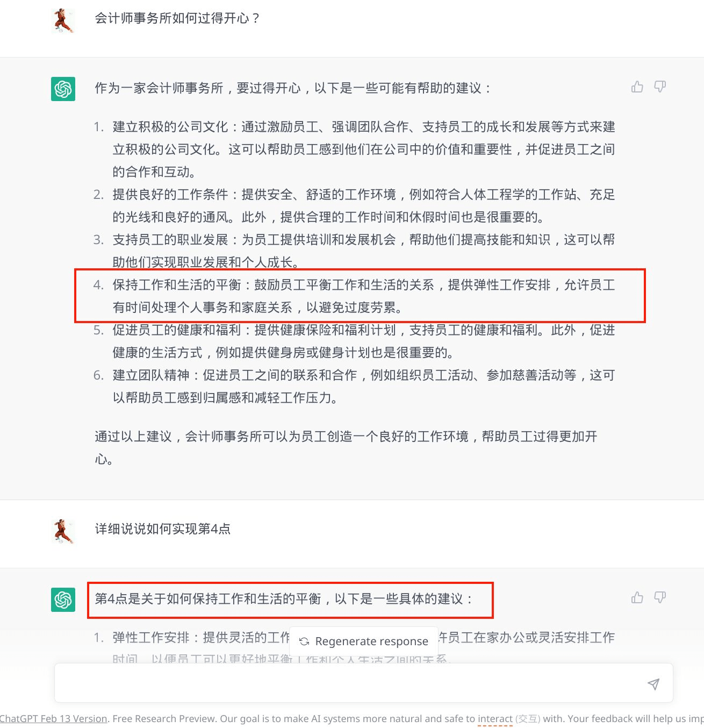The width and height of the screenshot is (704, 728).
Task: Click the question 详细说说如何实现第4点
Action: pyautogui.click(x=163, y=529)
